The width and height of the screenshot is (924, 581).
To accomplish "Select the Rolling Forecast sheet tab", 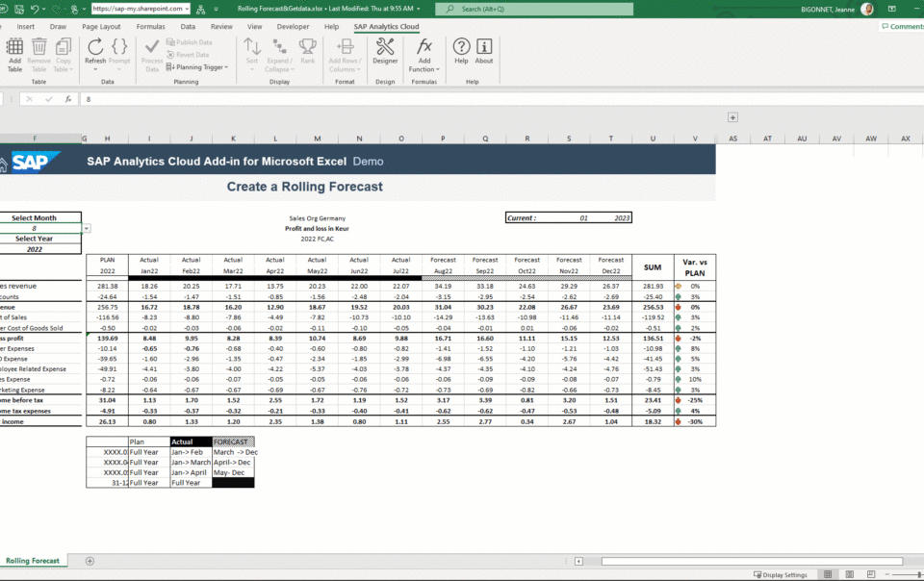I will click(33, 561).
